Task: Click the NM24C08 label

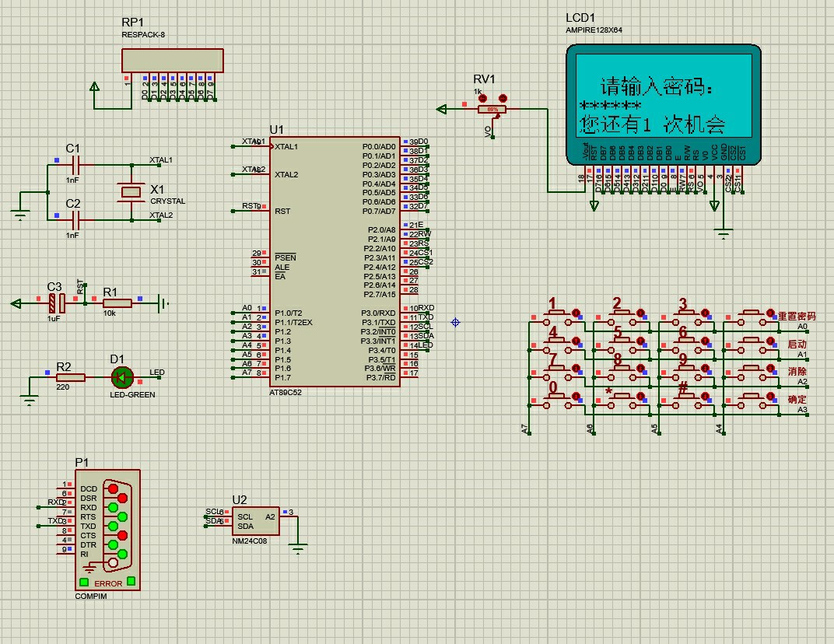Action: click(x=250, y=541)
